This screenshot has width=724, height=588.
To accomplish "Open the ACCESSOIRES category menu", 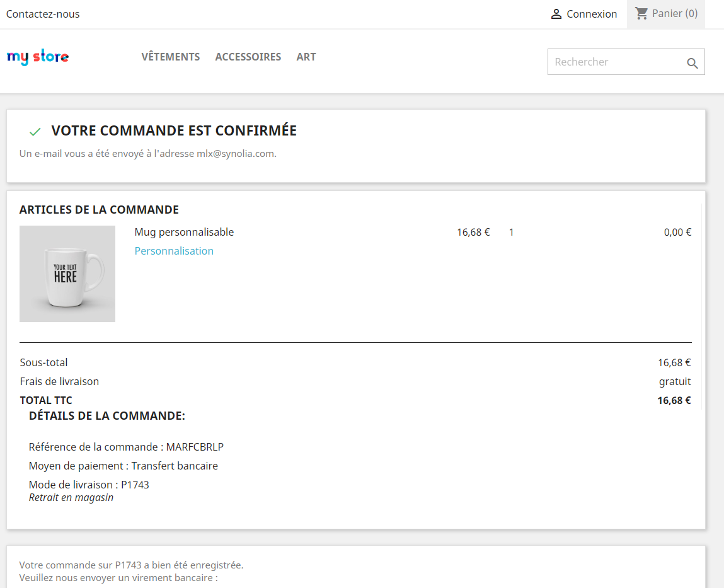I will click(248, 57).
